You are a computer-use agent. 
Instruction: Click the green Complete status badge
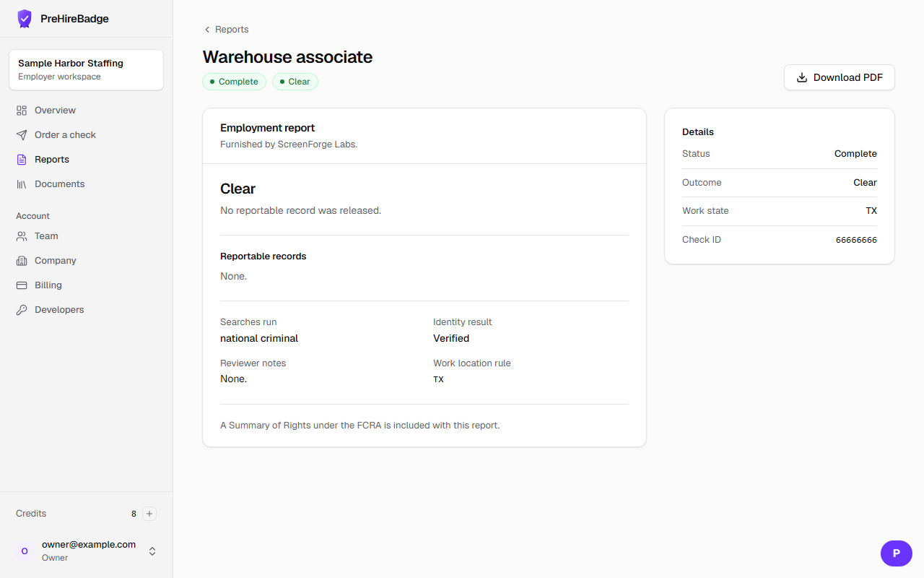[x=234, y=82]
